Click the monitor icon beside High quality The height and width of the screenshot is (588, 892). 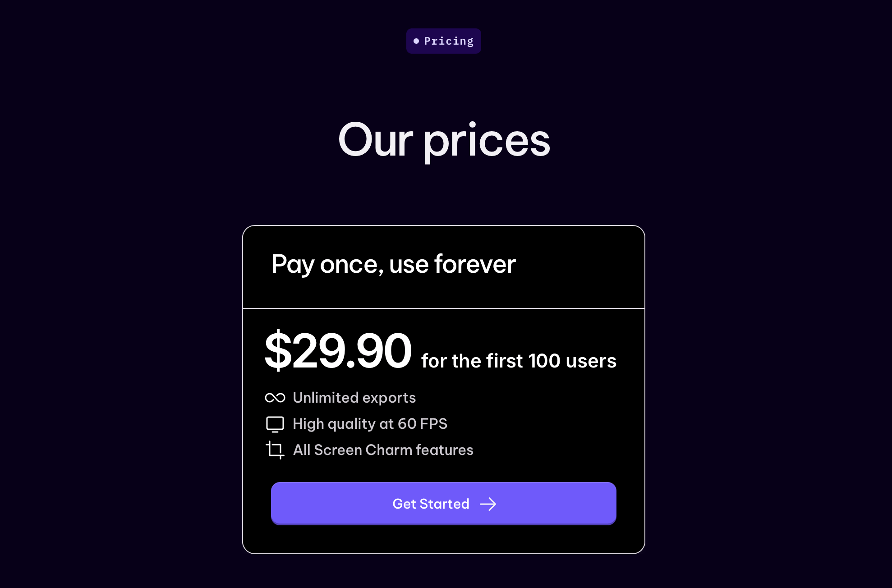[275, 424]
